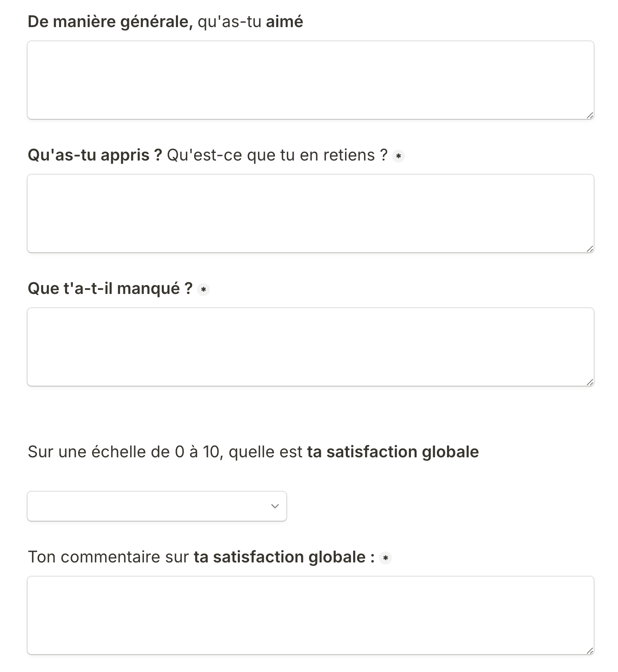Click the resize handle of the satisfaction comment textarea
Screen dimensions: 618x672
point(590,651)
